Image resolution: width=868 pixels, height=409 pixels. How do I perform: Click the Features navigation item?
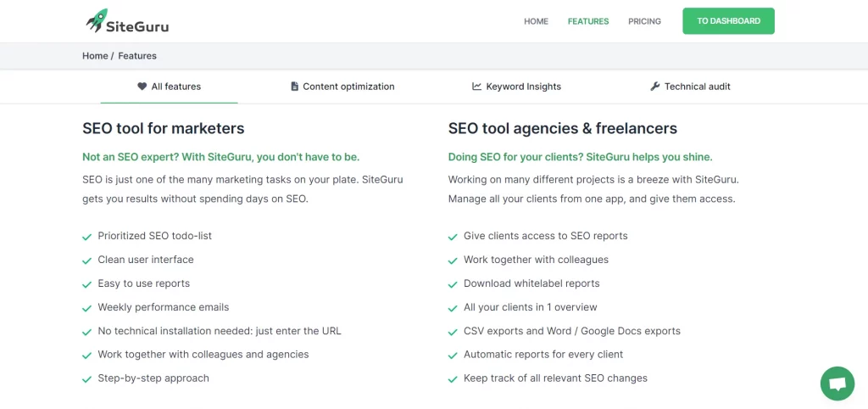(x=588, y=21)
